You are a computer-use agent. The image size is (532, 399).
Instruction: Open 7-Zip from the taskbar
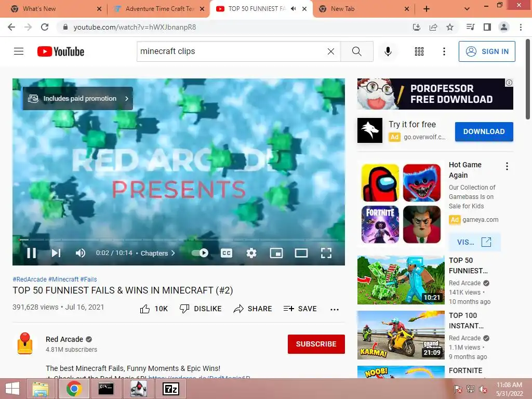tap(171, 389)
